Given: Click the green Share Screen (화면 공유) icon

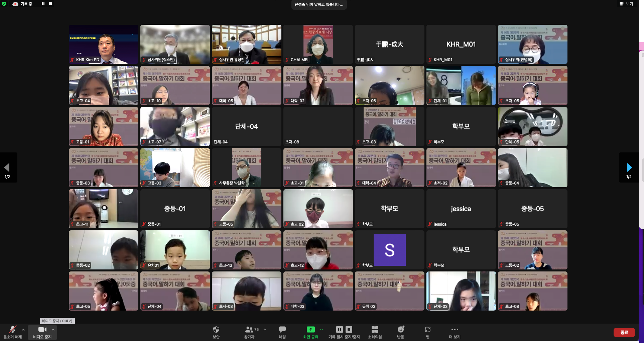Looking at the screenshot, I should coord(310,330).
